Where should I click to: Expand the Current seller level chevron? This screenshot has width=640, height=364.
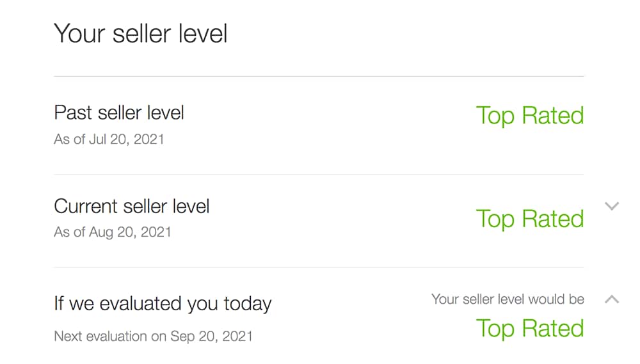pos(611,206)
